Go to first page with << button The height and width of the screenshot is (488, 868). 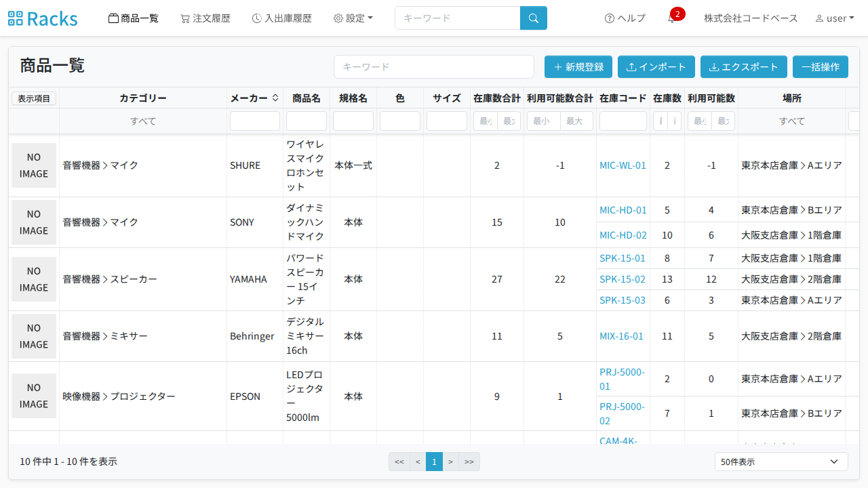coord(399,462)
